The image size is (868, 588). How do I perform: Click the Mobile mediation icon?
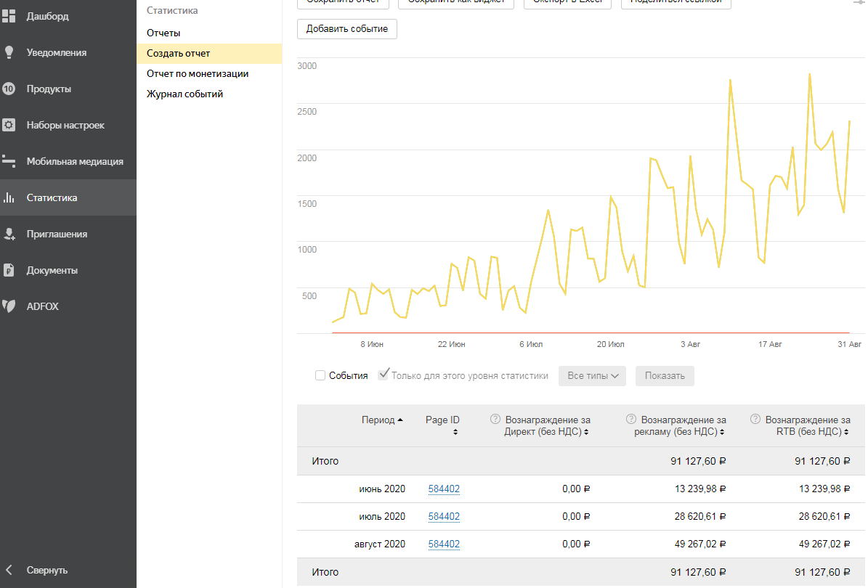point(9,161)
